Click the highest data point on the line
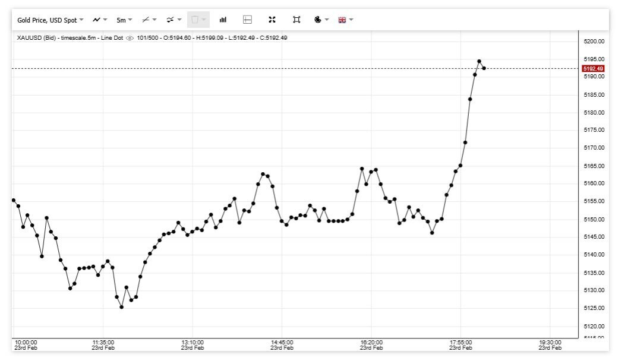 click(x=479, y=61)
